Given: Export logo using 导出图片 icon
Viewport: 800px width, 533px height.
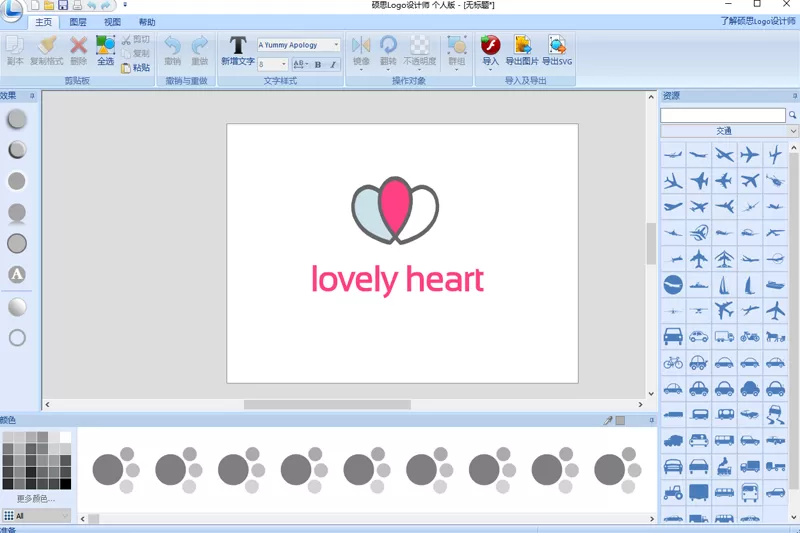Looking at the screenshot, I should pos(522,51).
